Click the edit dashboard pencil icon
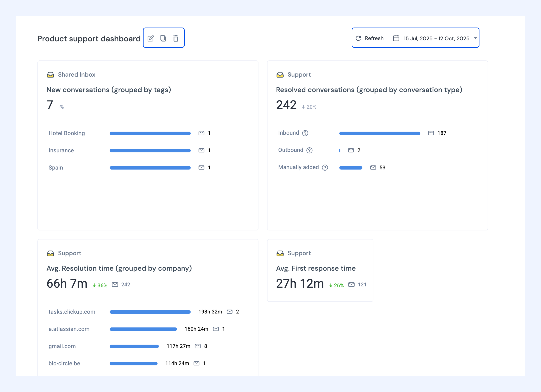 [x=150, y=38]
